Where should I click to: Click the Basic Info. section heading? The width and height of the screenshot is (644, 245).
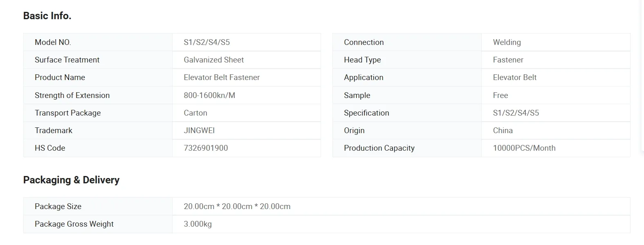[x=47, y=16]
